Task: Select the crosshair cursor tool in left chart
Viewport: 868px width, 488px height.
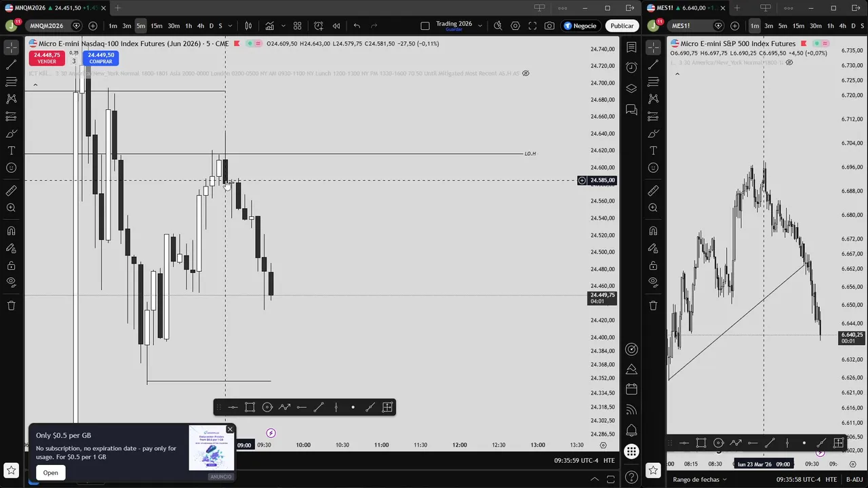Action: pos(11,47)
